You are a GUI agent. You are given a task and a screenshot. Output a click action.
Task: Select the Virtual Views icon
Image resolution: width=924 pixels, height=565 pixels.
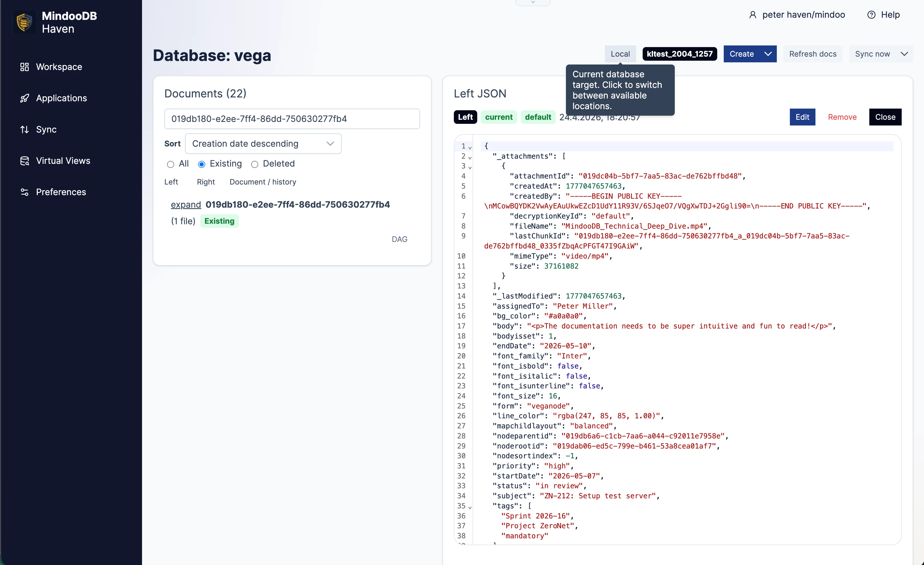(24, 161)
